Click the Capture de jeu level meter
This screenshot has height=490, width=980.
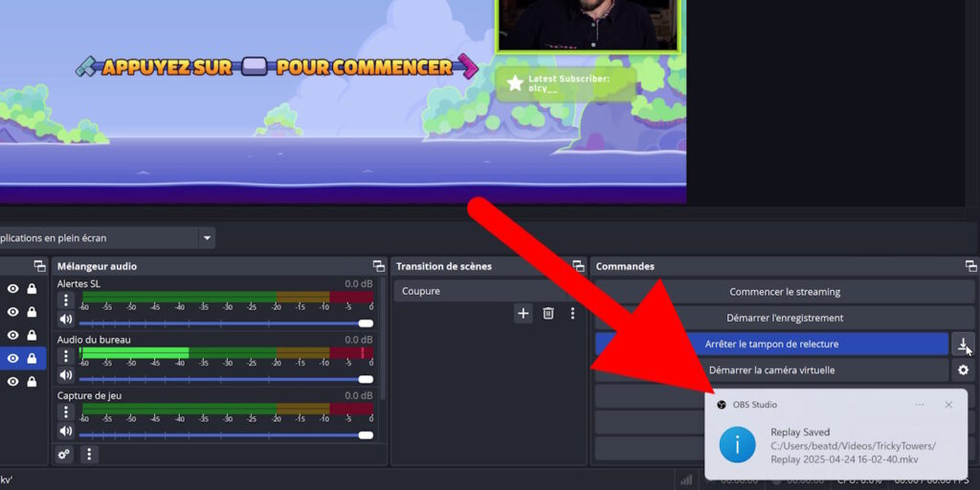[x=227, y=408]
